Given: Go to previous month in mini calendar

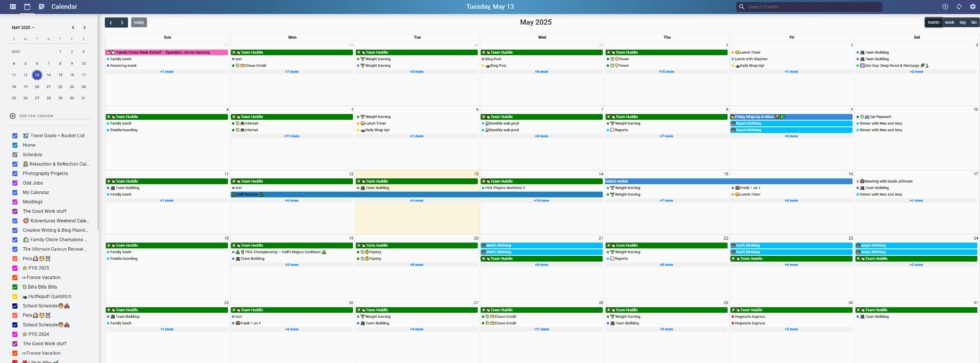Looking at the screenshot, I should (x=73, y=27).
